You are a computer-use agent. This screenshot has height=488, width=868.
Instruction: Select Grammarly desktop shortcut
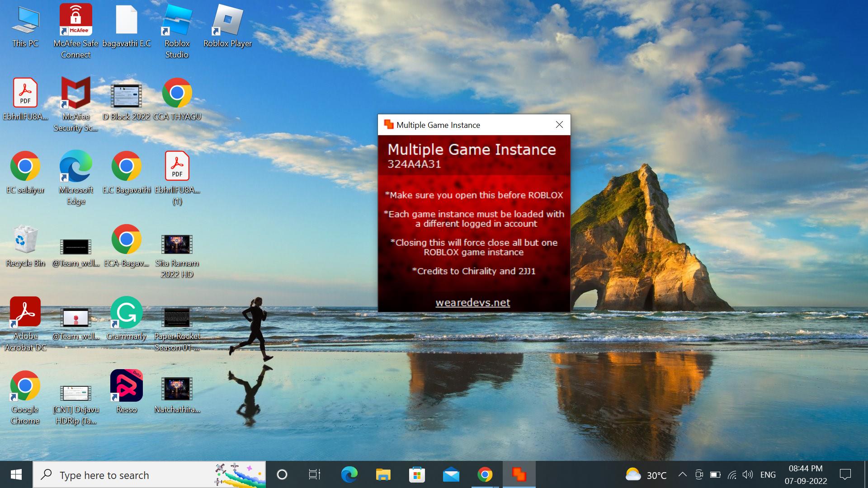127,319
